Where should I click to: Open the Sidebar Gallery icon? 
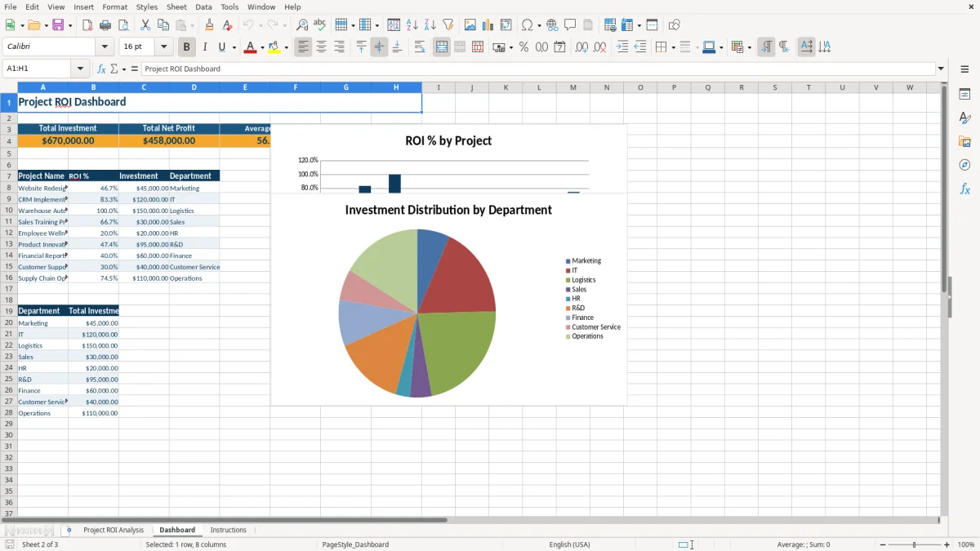click(964, 142)
